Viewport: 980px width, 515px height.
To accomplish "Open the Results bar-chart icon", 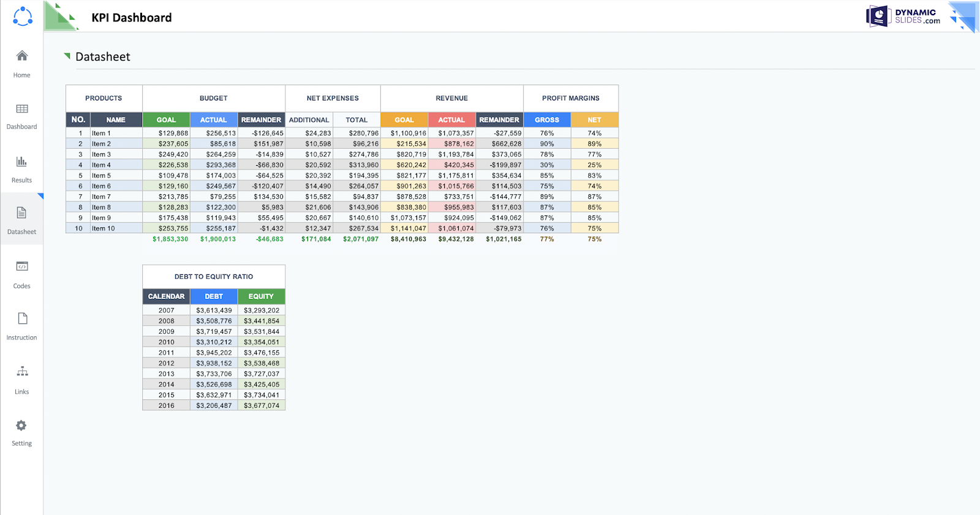I will coord(21,162).
